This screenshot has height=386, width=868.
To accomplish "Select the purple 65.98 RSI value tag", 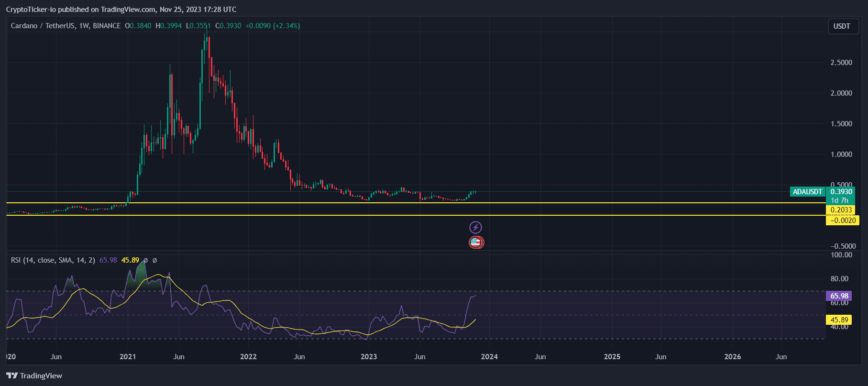I will tap(839, 296).
